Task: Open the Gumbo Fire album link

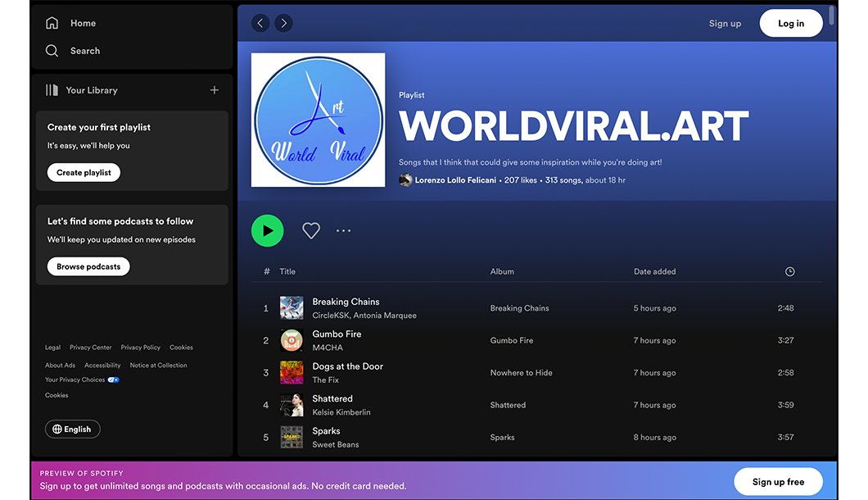Action: click(512, 340)
